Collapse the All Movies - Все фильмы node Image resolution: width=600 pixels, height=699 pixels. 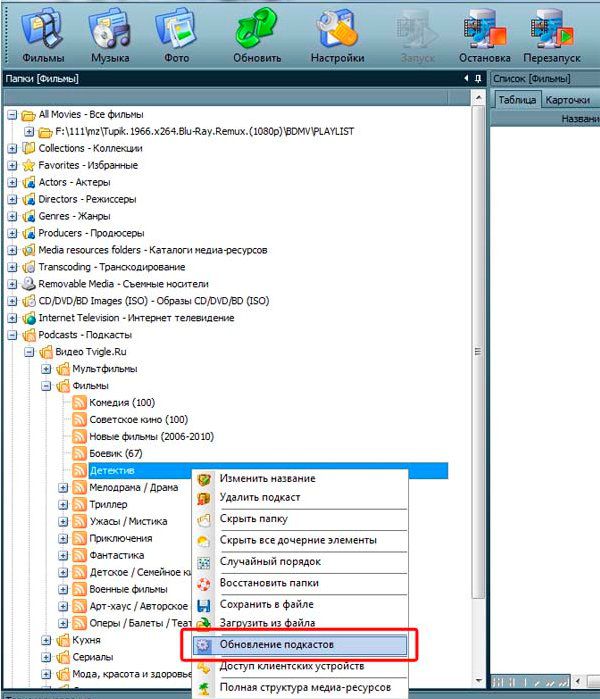(12, 114)
